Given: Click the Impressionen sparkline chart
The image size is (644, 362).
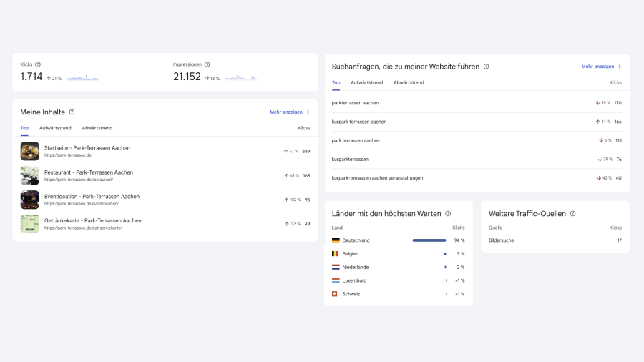Looking at the screenshot, I should [x=241, y=77].
